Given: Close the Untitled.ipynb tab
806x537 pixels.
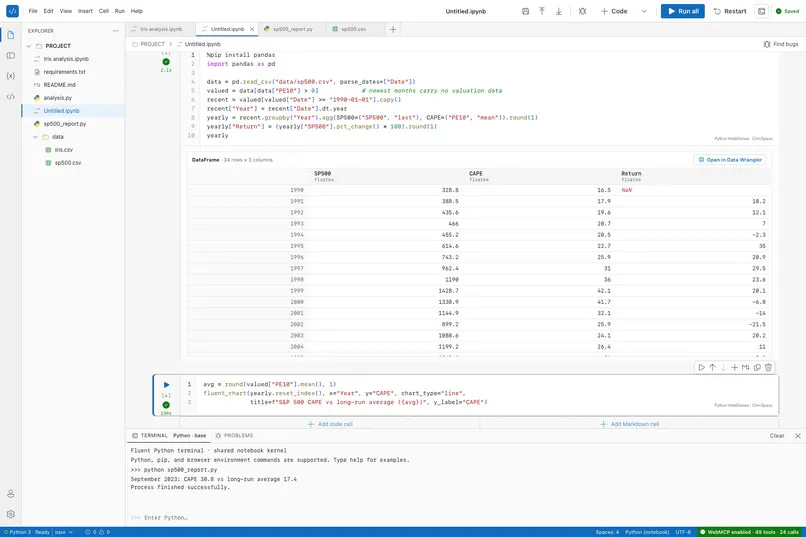Looking at the screenshot, I should (252, 29).
